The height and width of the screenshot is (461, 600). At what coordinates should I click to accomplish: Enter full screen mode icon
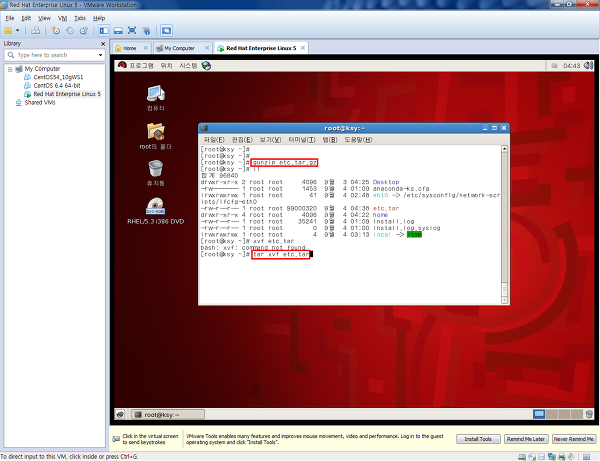pyautogui.click(x=132, y=31)
